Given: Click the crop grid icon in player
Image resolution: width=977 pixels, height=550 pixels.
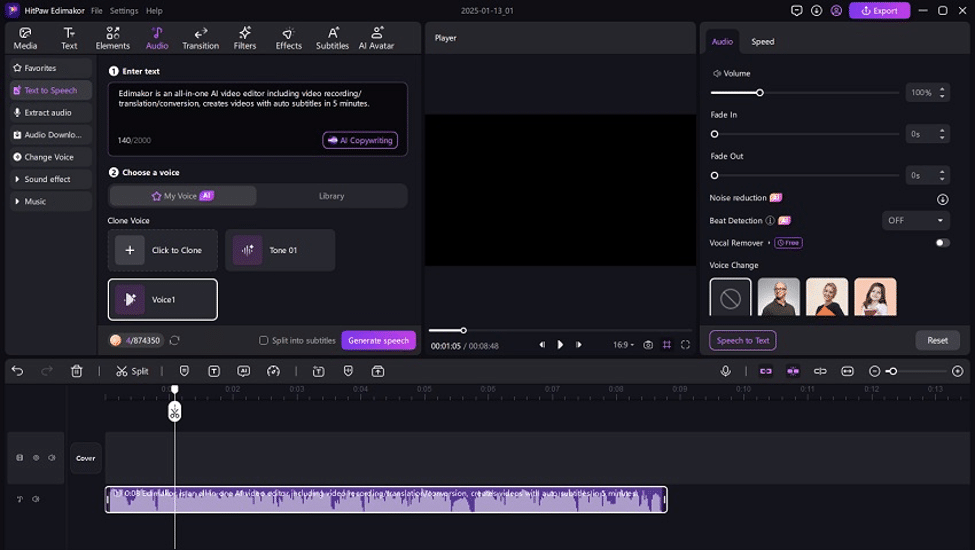Looking at the screenshot, I should point(667,345).
